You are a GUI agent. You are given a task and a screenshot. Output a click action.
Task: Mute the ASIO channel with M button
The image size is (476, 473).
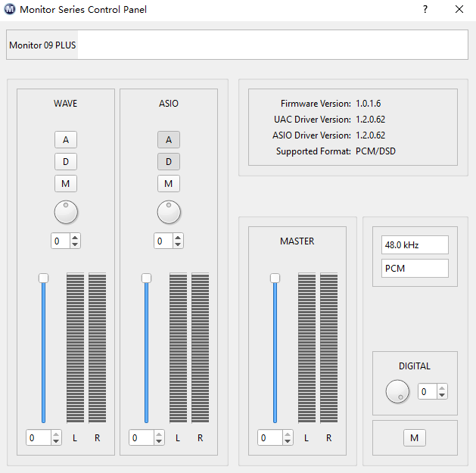pyautogui.click(x=169, y=183)
